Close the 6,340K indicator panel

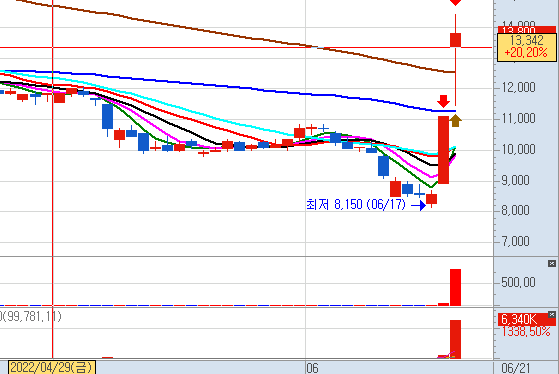click(x=552, y=314)
